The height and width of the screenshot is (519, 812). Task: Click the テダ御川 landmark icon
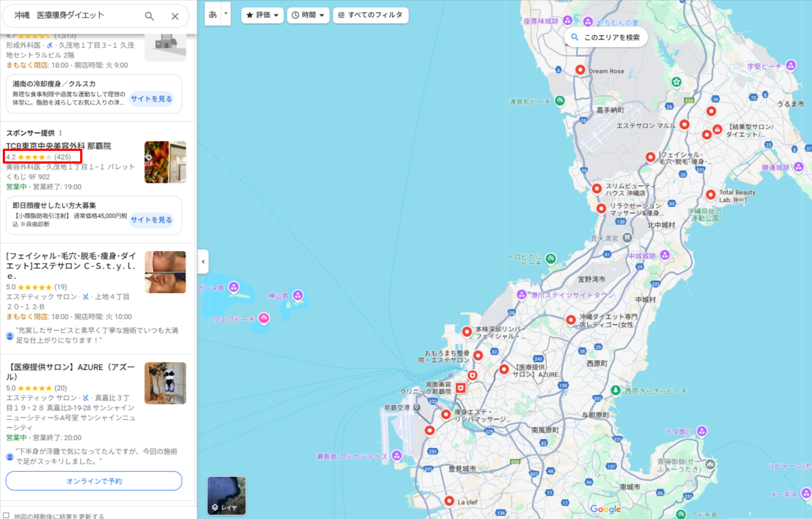coord(702,431)
